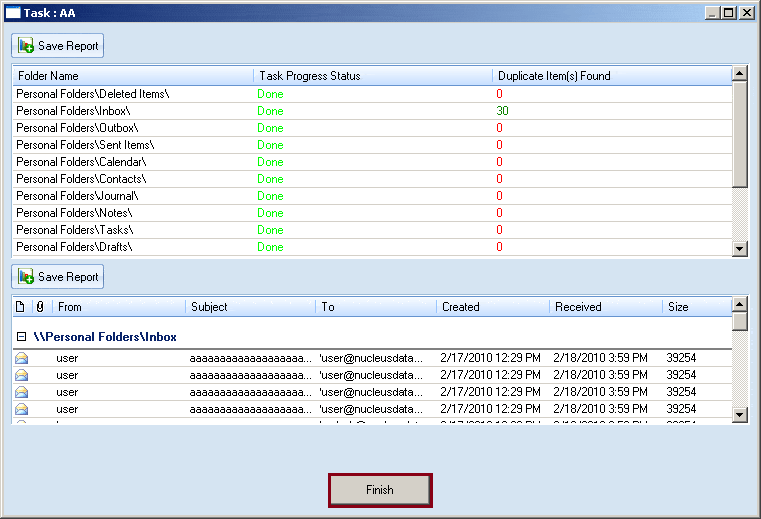Image resolution: width=761 pixels, height=519 pixels.
Task: Sort emails by Received column header
Action: (604, 307)
